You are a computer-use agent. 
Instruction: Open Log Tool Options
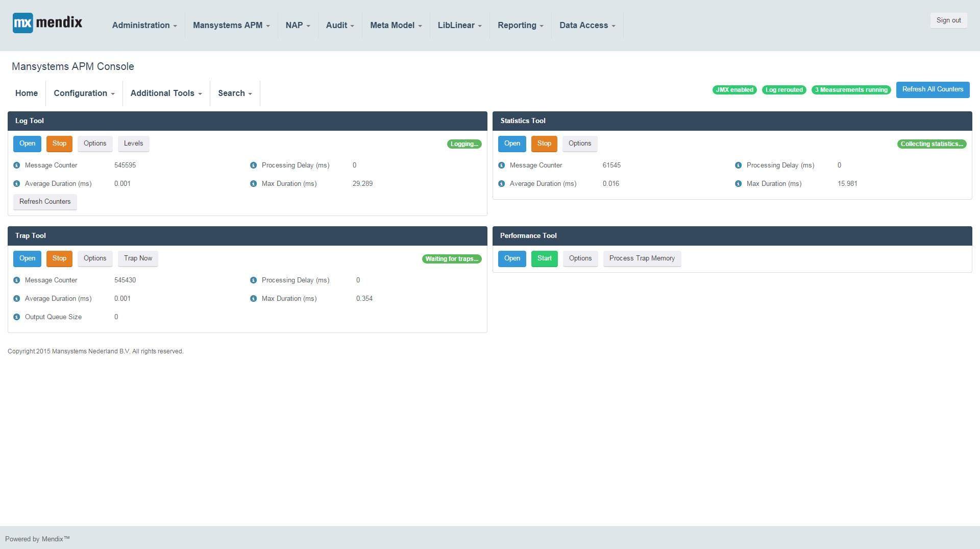click(x=95, y=144)
